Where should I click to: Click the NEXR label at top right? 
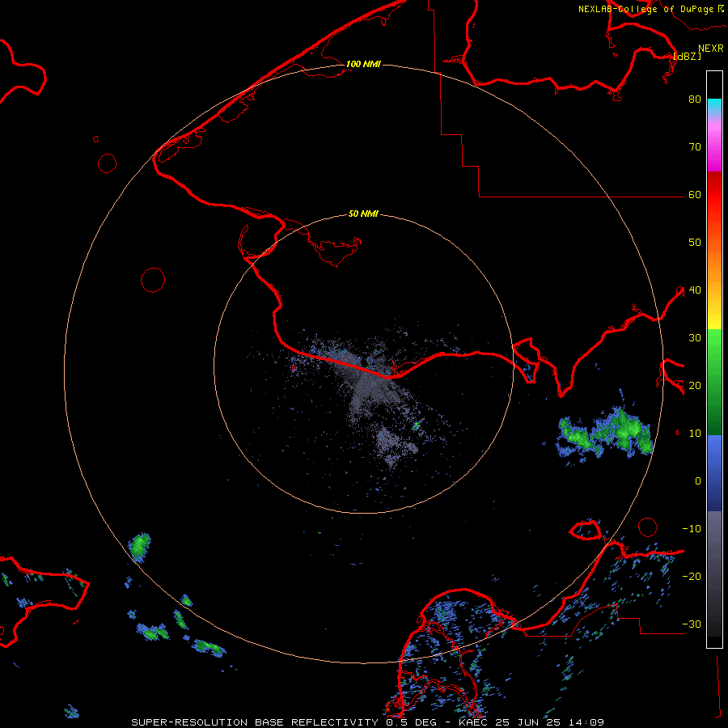click(711, 49)
